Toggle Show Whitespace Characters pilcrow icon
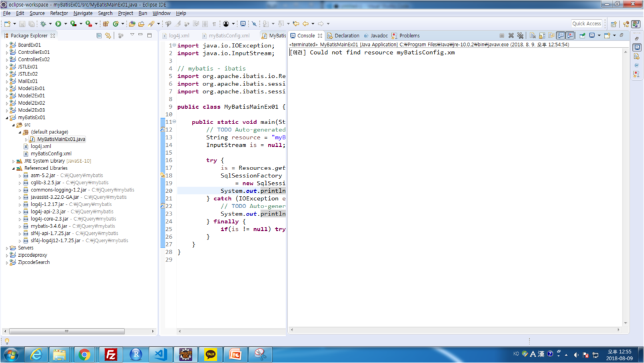The width and height of the screenshot is (644, 363). (214, 24)
